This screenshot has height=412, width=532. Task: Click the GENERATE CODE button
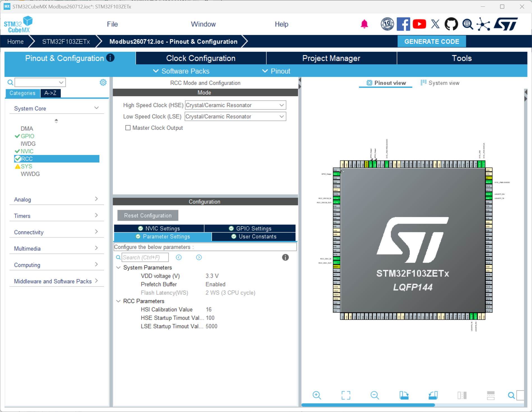pyautogui.click(x=432, y=41)
